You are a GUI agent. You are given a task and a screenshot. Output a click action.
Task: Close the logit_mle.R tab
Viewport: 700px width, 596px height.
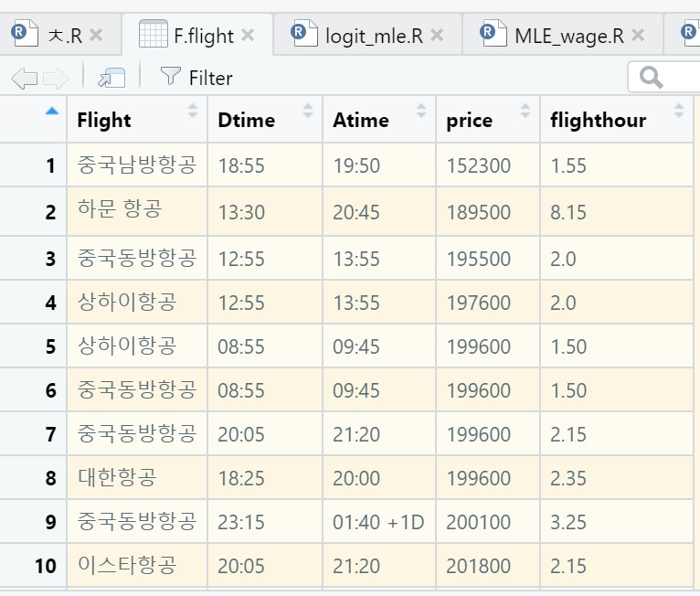(x=437, y=35)
